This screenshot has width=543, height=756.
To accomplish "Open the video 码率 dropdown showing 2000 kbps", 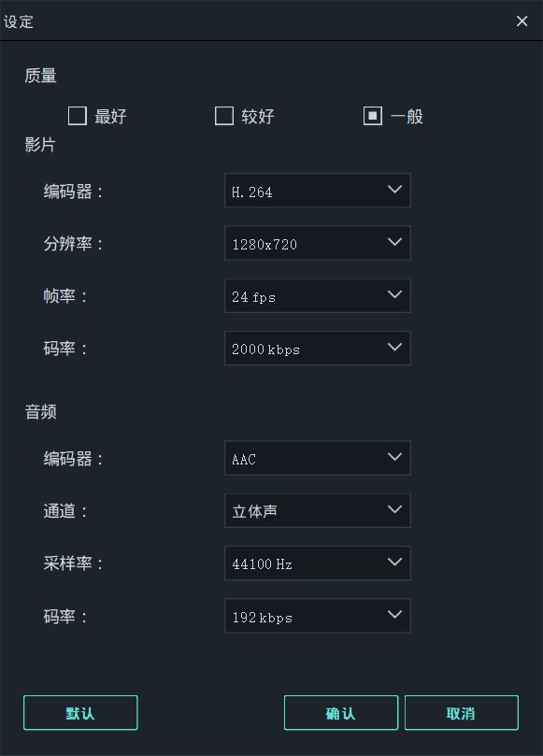I will pos(317,348).
